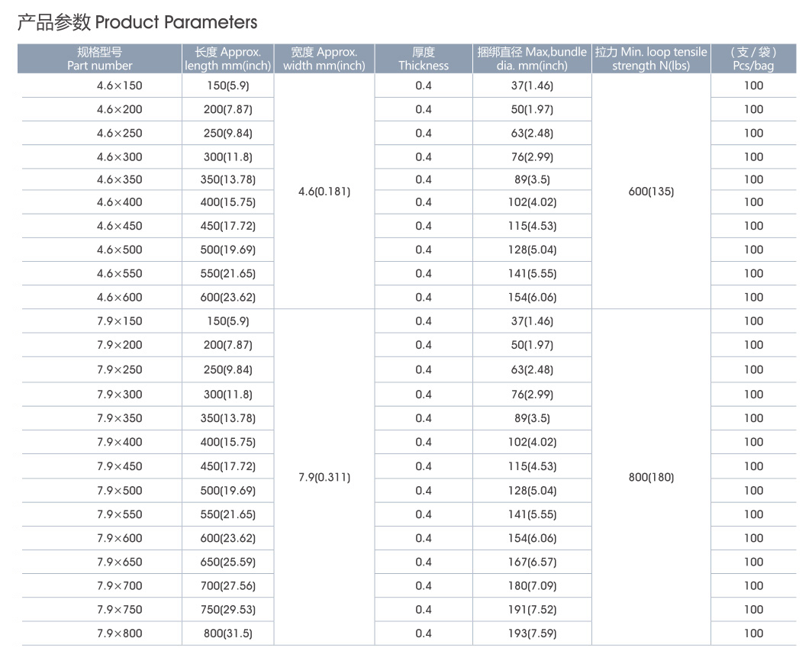Click the Thickness column header

tap(424, 59)
